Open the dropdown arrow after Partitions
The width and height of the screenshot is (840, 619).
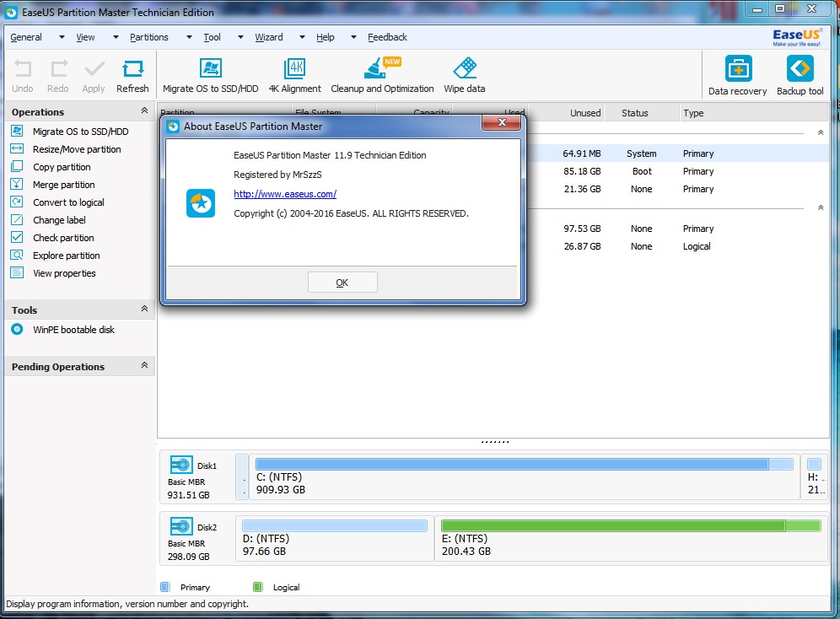pyautogui.click(x=189, y=37)
